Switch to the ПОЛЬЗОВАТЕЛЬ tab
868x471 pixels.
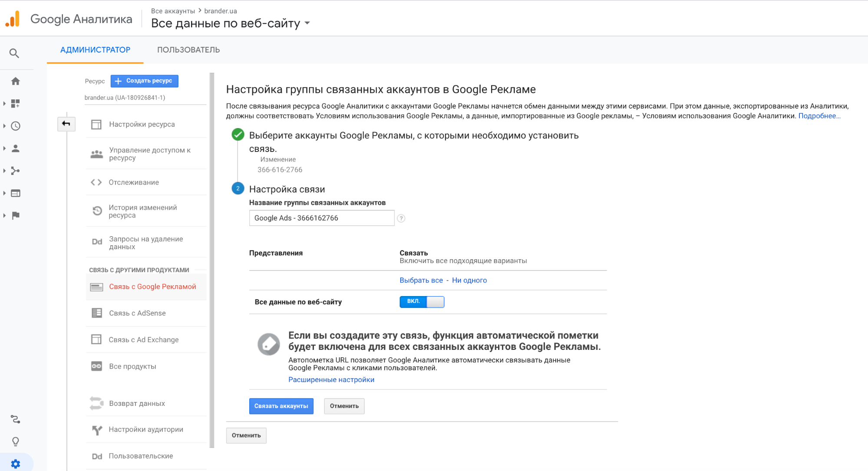coord(188,50)
